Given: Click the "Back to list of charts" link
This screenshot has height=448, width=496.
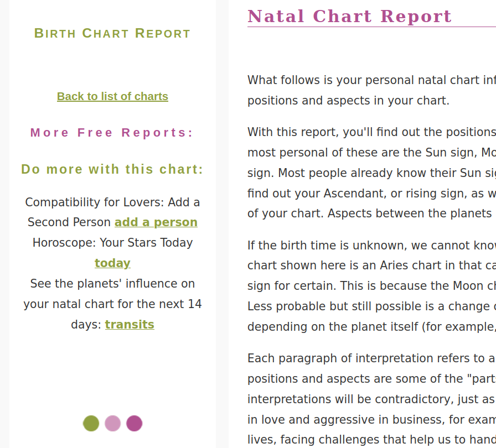Looking at the screenshot, I should [112, 96].
